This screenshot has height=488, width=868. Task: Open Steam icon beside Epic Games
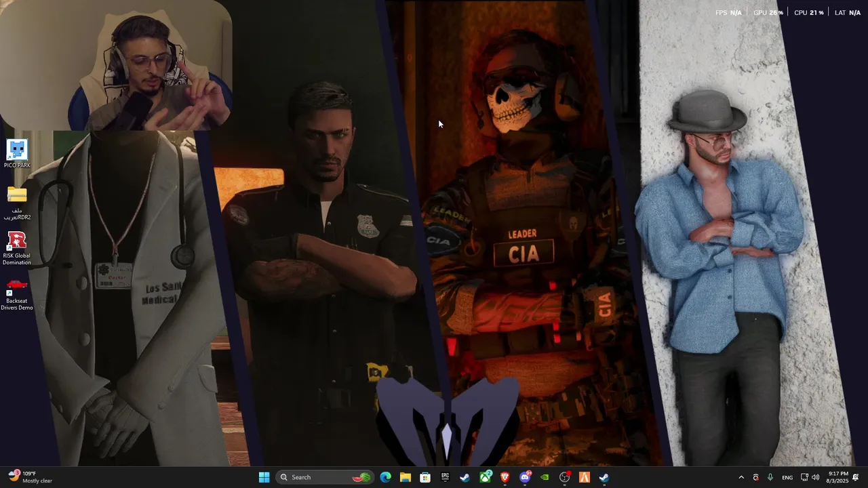[465, 477]
